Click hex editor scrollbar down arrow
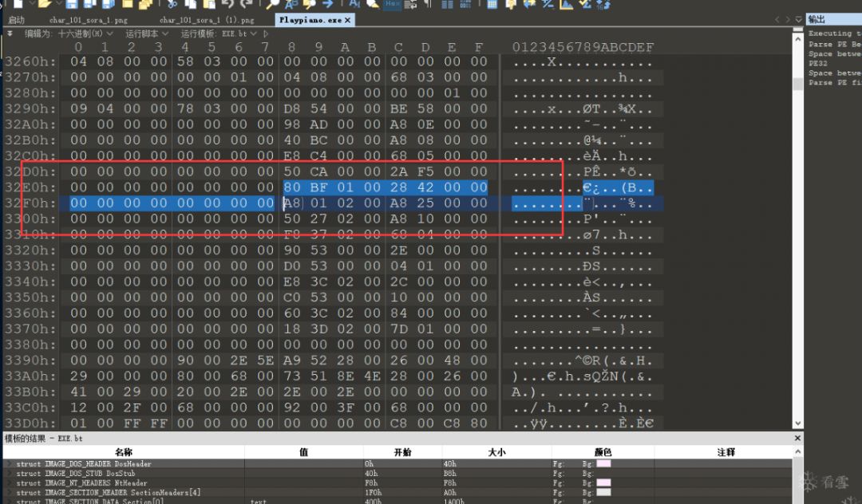This screenshot has width=862, height=504. 797,423
